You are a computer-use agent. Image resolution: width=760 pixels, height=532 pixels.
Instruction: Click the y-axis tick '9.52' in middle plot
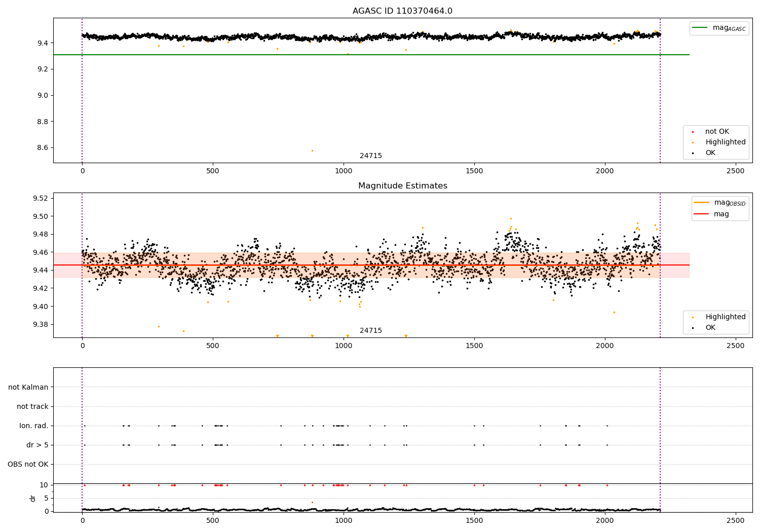41,199
